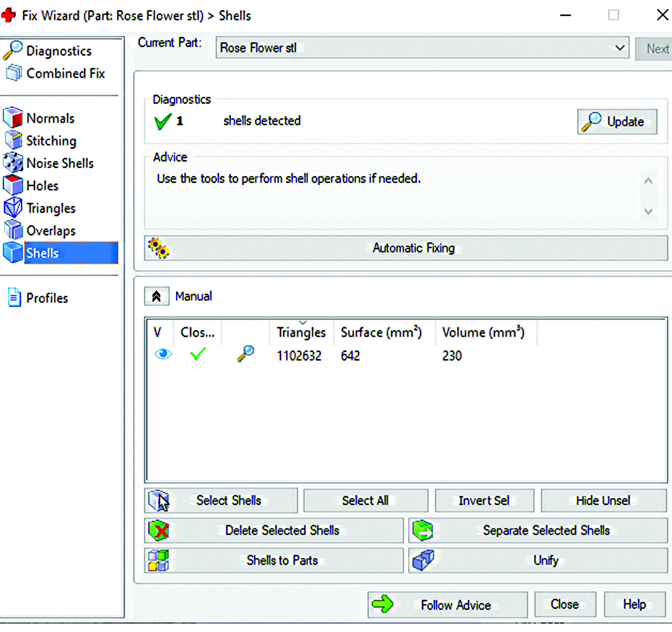This screenshot has height=632, width=672.
Task: Click the Separate Selected Shells green icon
Action: pos(422,530)
